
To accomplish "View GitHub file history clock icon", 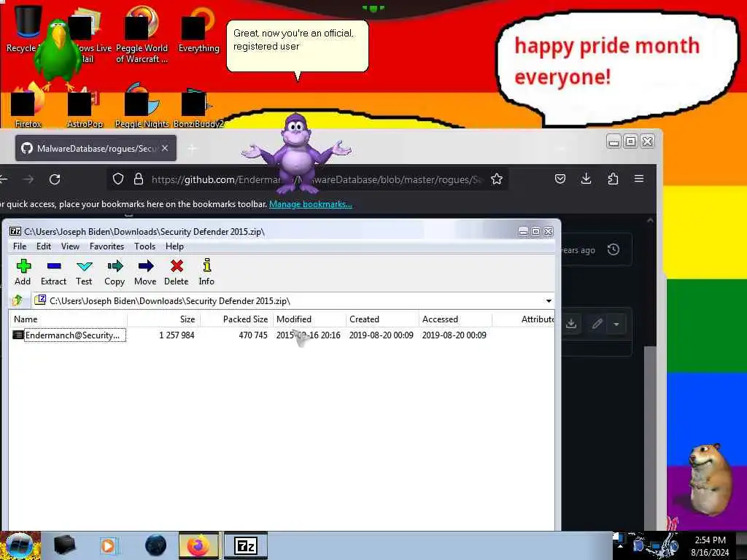I will pyautogui.click(x=613, y=249).
